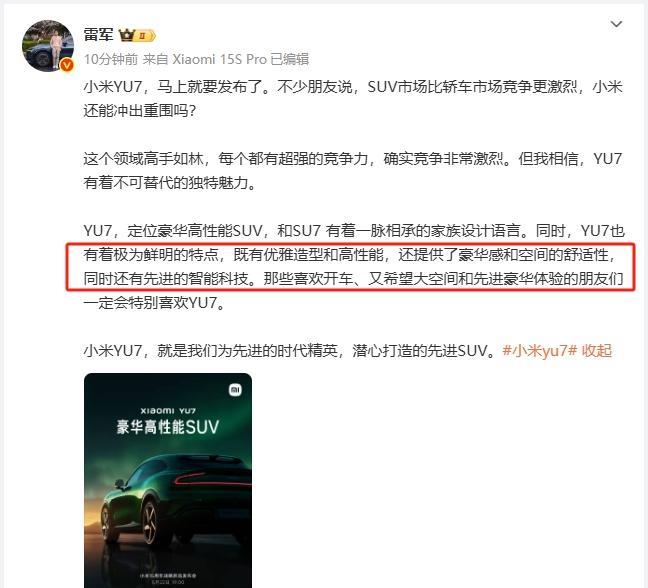Click the Xiaomi 15S Pro source link

click(x=219, y=60)
